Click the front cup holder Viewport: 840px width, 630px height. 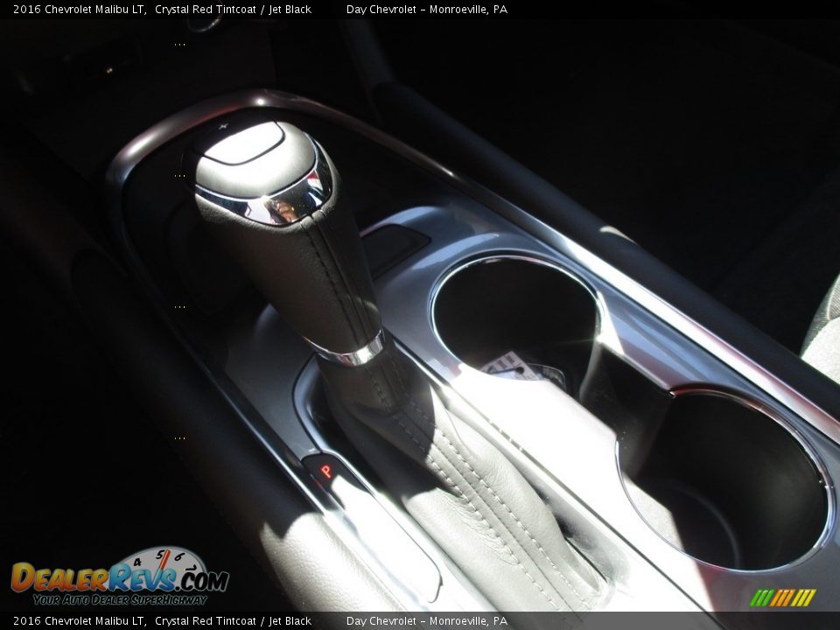point(516,315)
